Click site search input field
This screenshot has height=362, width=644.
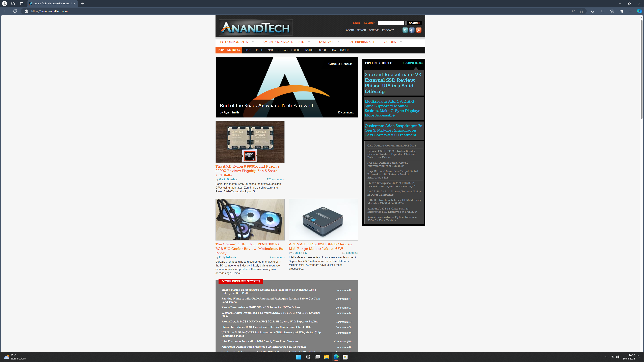(391, 23)
